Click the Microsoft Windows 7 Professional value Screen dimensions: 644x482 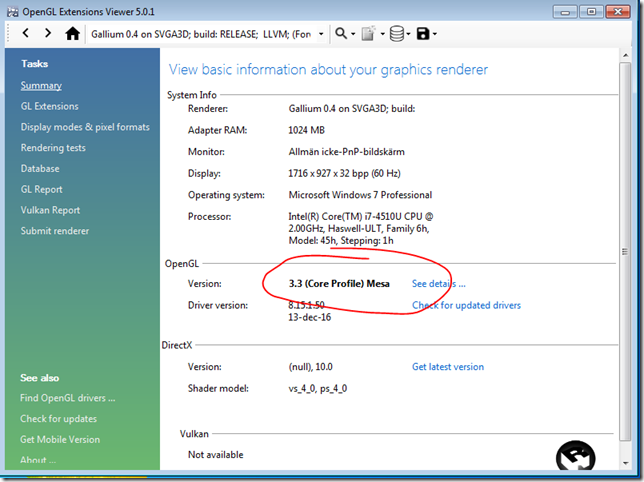[x=360, y=195]
